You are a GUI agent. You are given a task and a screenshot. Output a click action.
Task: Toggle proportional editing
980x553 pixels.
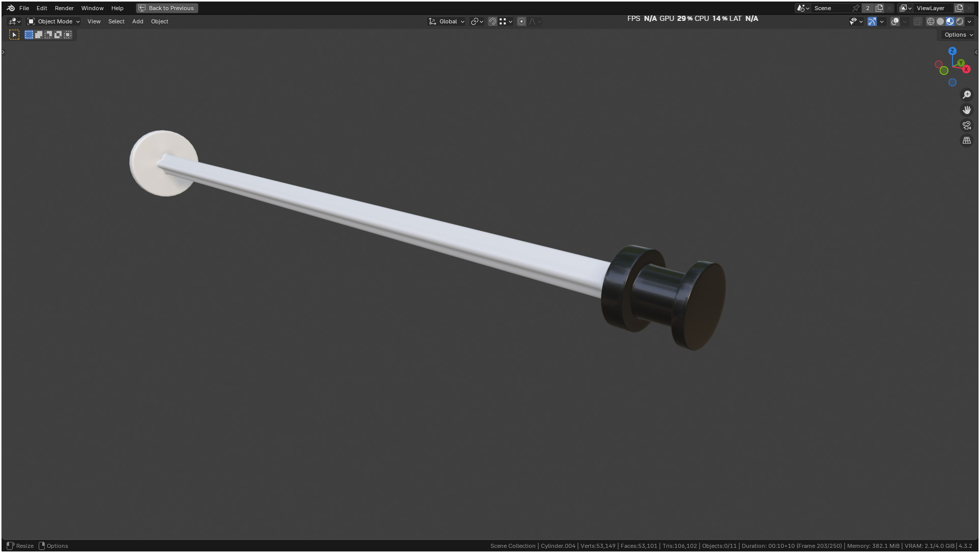522,21
